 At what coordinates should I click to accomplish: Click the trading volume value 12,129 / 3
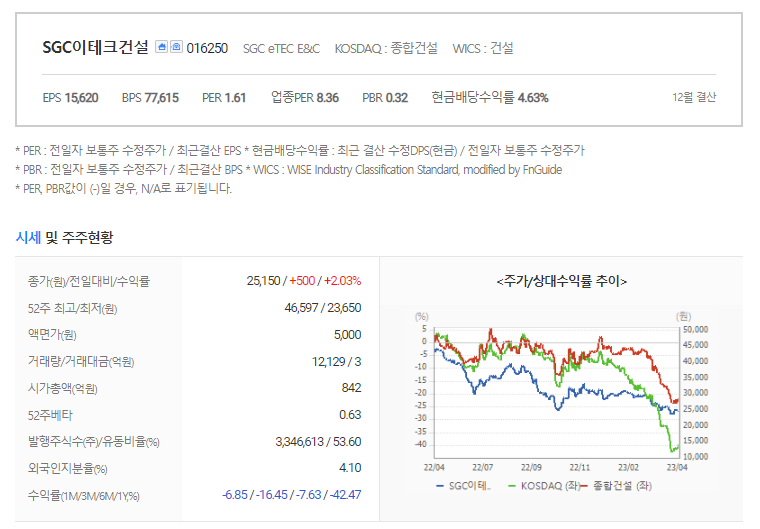336,362
